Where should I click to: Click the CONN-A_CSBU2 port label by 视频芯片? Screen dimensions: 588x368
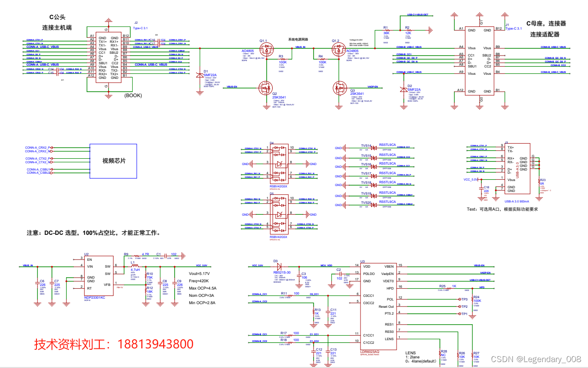pyautogui.click(x=38, y=173)
